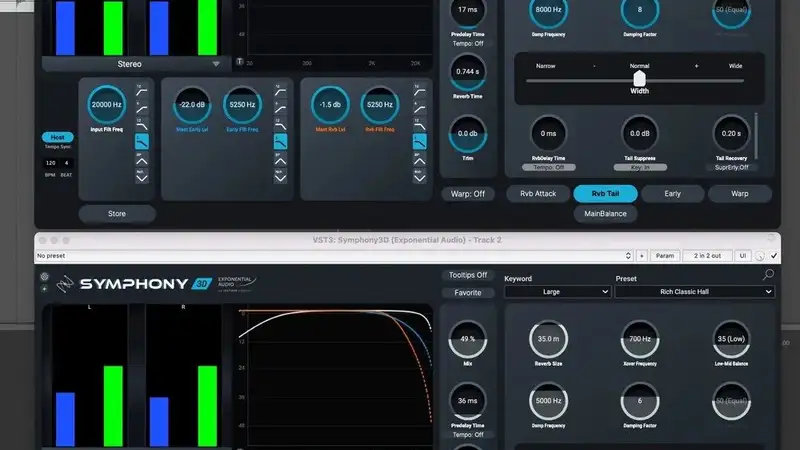Select 12 dB high-pass shape for Early filter

click(x=281, y=90)
